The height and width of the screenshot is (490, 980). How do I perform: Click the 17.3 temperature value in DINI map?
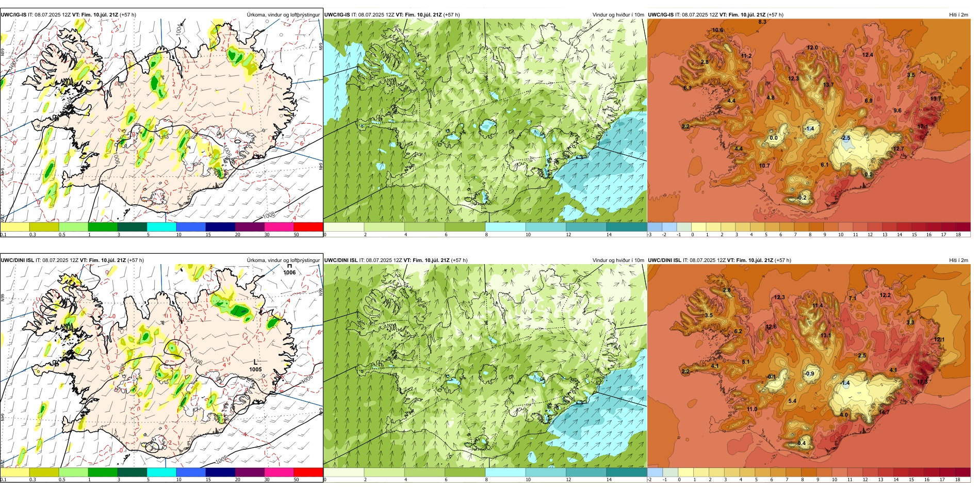click(923, 382)
